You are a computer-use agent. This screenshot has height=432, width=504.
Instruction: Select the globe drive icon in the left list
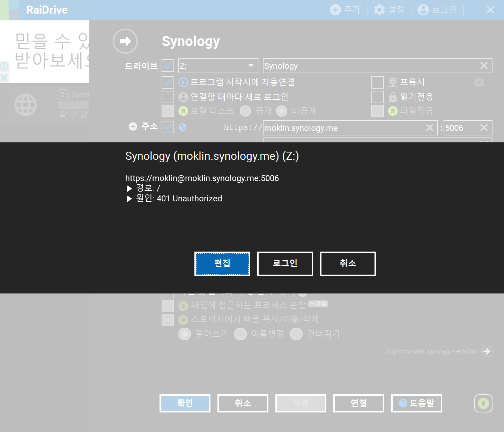tap(25, 105)
